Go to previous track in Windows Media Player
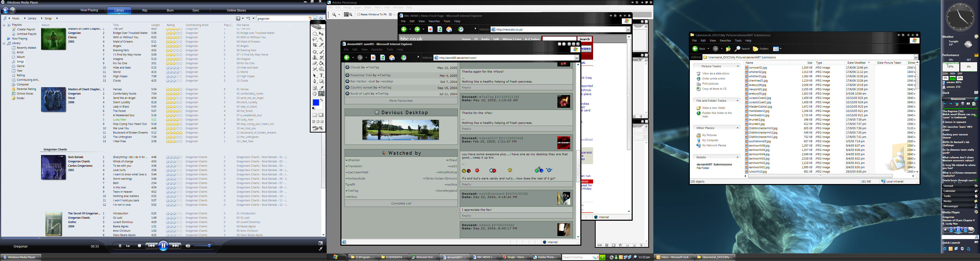Image resolution: width=980 pixels, height=261 pixels. (x=151, y=246)
